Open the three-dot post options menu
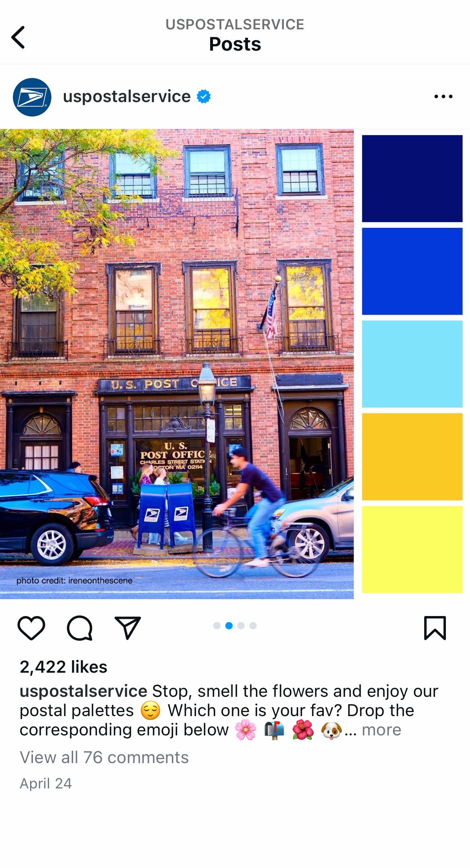 (x=443, y=96)
